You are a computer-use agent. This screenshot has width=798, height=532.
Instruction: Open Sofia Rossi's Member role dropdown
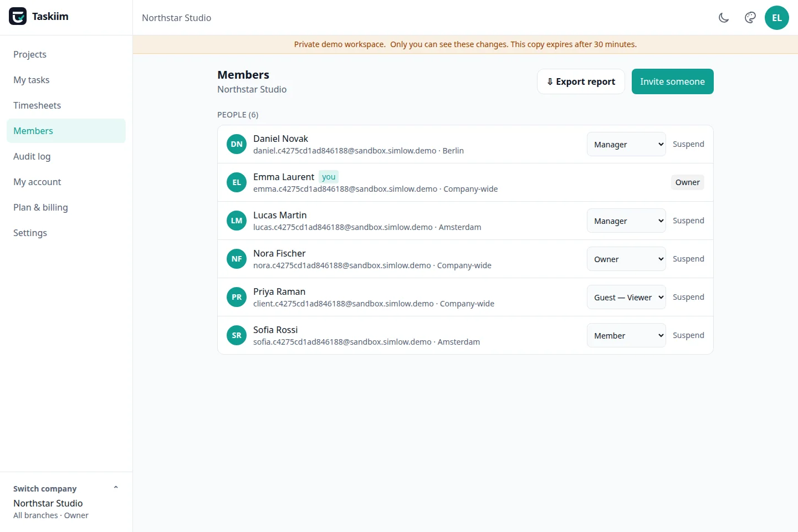(626, 335)
